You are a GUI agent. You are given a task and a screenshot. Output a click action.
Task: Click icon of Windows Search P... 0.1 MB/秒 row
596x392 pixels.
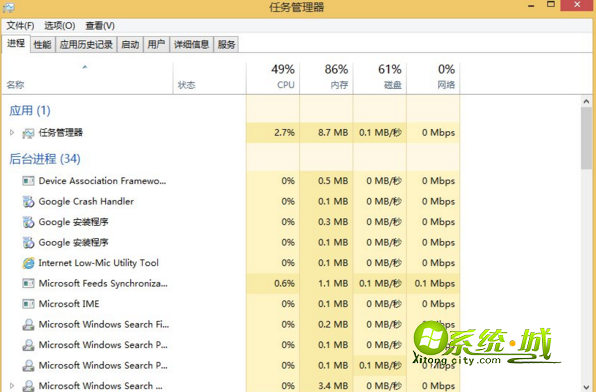(28, 366)
